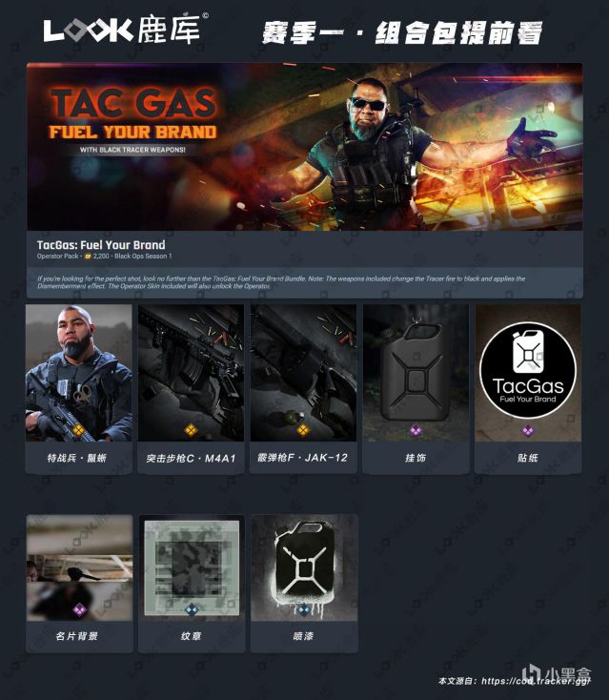The image size is (609, 700).
Task: Click the blue rarity icon on the 纹章 emblem card
Action: tap(192, 609)
